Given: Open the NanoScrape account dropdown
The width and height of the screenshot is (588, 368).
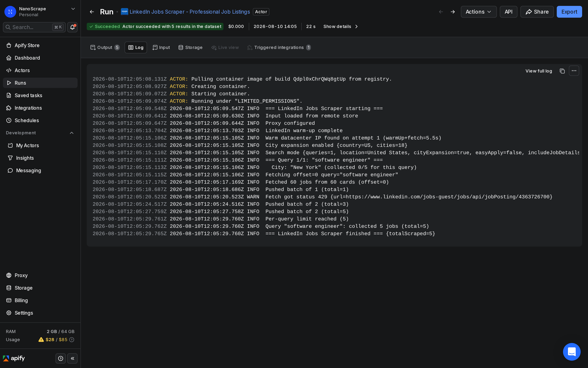Looking at the screenshot, I should coord(73,9).
